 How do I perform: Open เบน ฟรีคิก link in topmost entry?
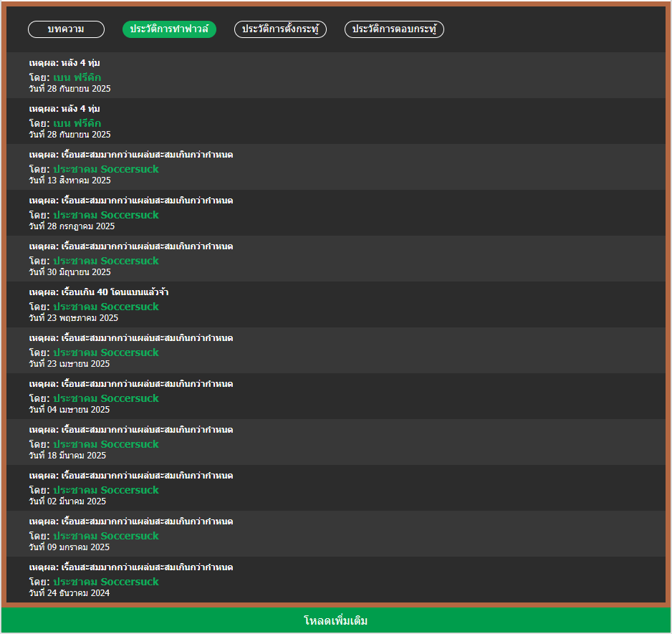[77, 77]
